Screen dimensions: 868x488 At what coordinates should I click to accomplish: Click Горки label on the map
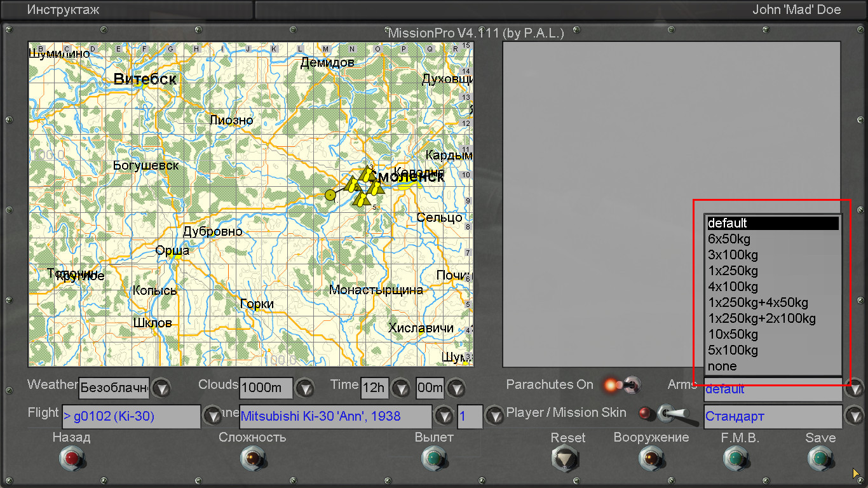coord(257,304)
